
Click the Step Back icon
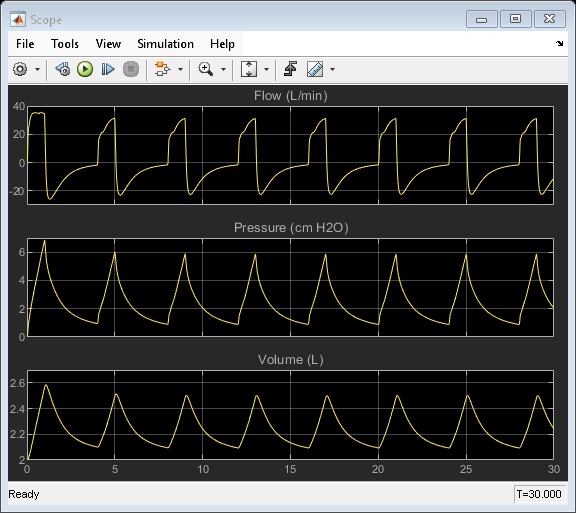(63, 69)
